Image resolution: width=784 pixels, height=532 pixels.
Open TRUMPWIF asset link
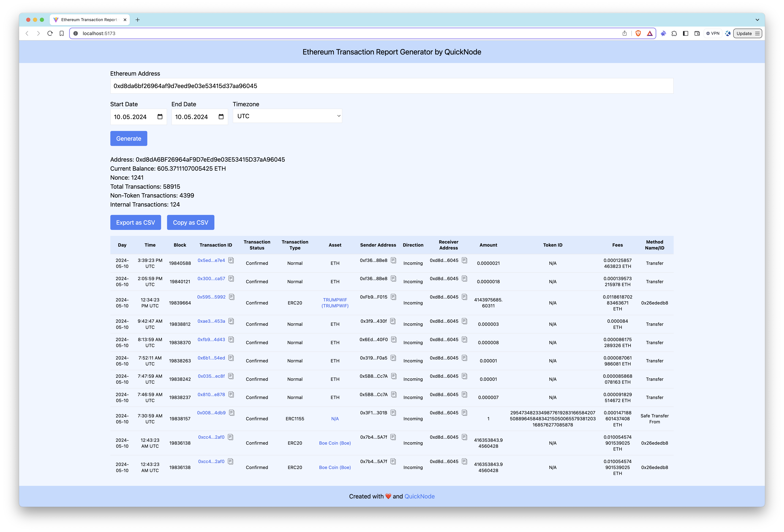335,303
